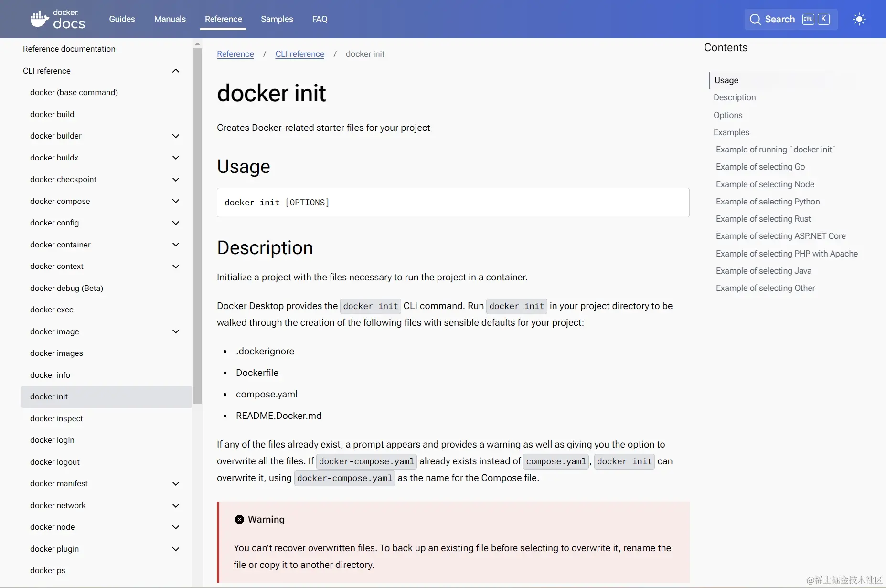Expand the docker manifest submenu
The height and width of the screenshot is (588, 886).
[176, 484]
